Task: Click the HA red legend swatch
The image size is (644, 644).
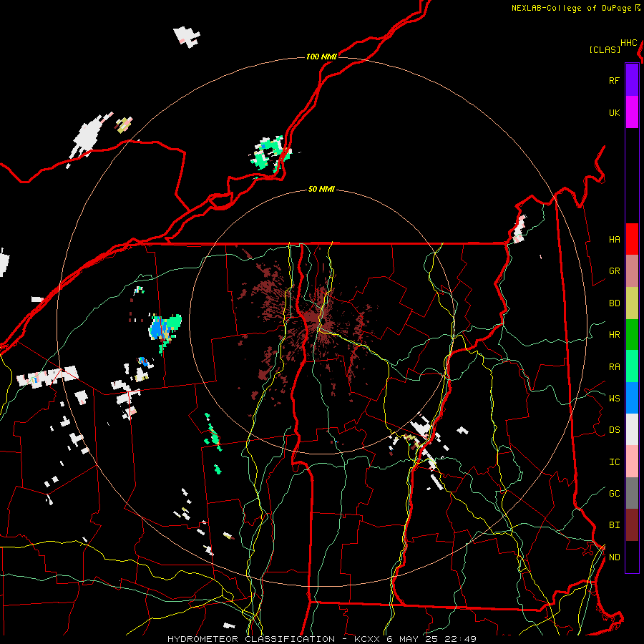Action: point(632,239)
